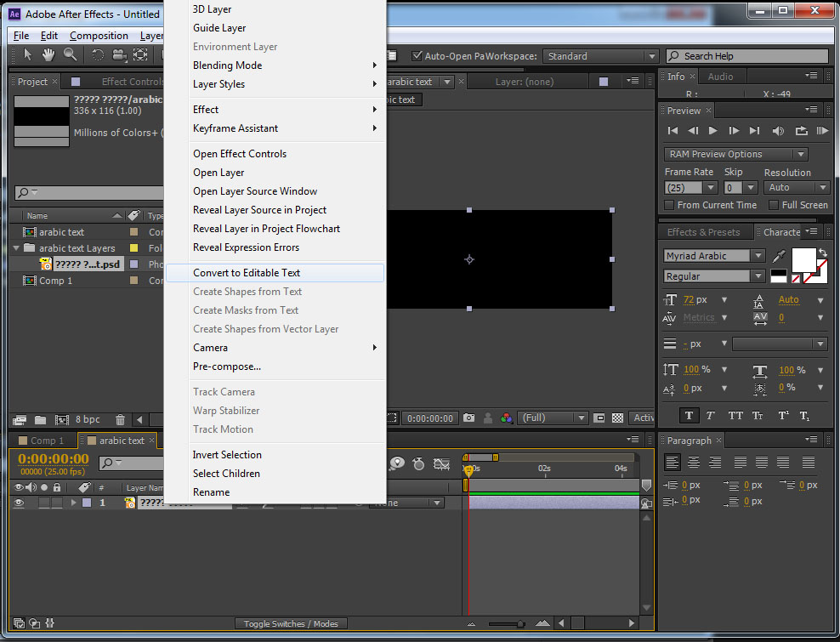840x642 pixels.
Task: Open the Layer Styles submenu
Action: coord(275,84)
